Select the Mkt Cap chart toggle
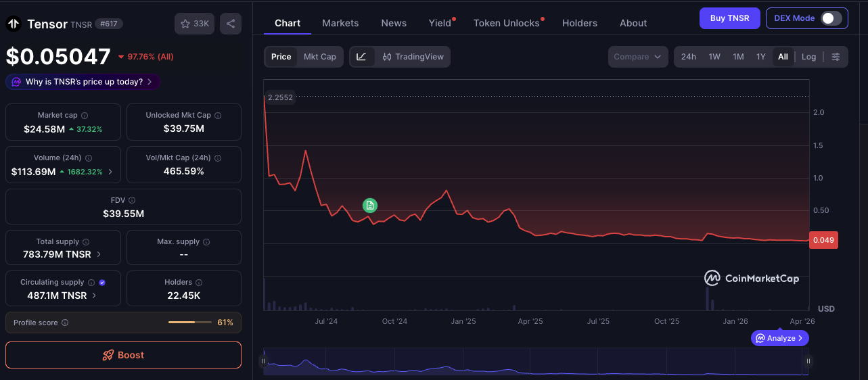Image resolution: width=868 pixels, height=380 pixels. coord(319,57)
